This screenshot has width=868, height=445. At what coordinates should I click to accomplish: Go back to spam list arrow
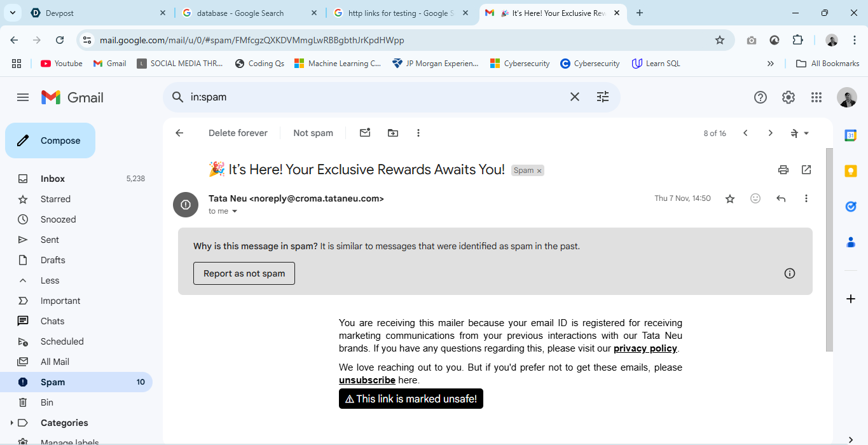tap(179, 133)
